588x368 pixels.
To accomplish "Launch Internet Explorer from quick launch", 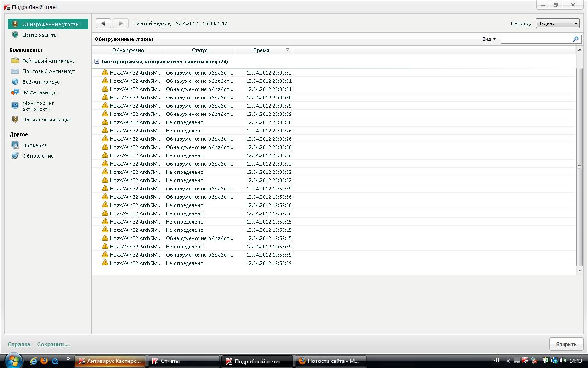I will point(34,361).
